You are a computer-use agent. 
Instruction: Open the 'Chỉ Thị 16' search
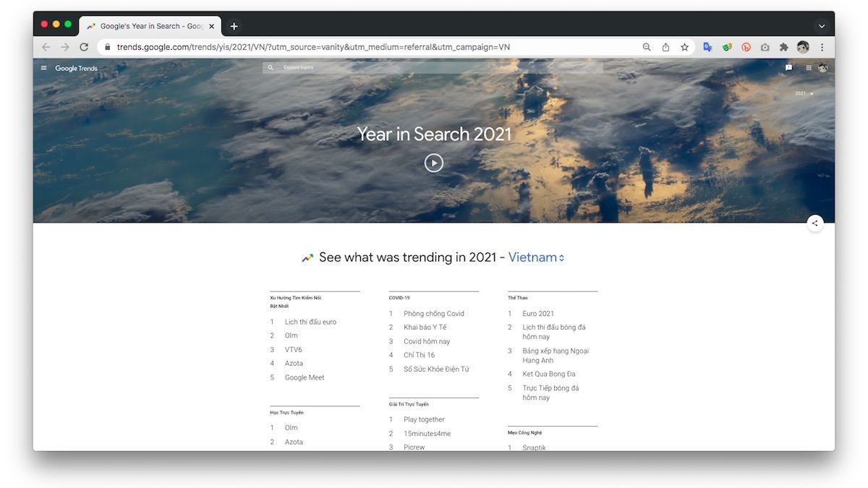point(420,355)
